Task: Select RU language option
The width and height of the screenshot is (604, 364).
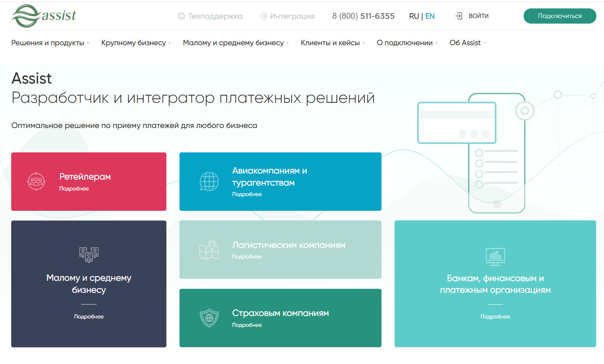Action: tap(414, 16)
